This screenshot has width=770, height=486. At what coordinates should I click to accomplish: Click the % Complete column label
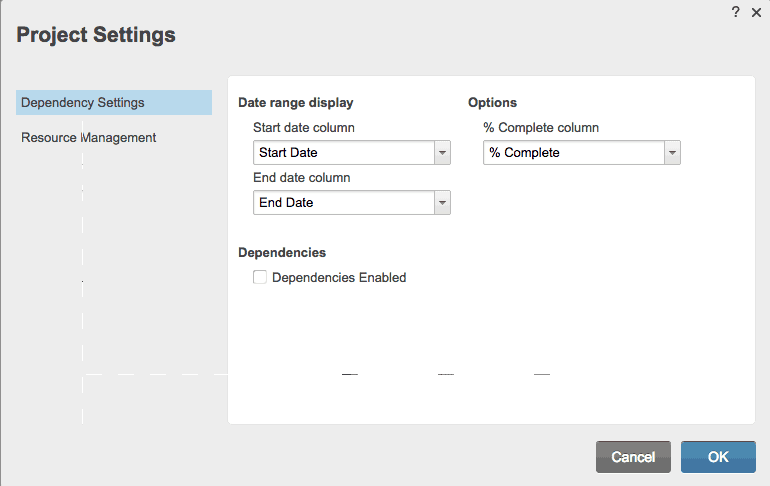point(541,128)
